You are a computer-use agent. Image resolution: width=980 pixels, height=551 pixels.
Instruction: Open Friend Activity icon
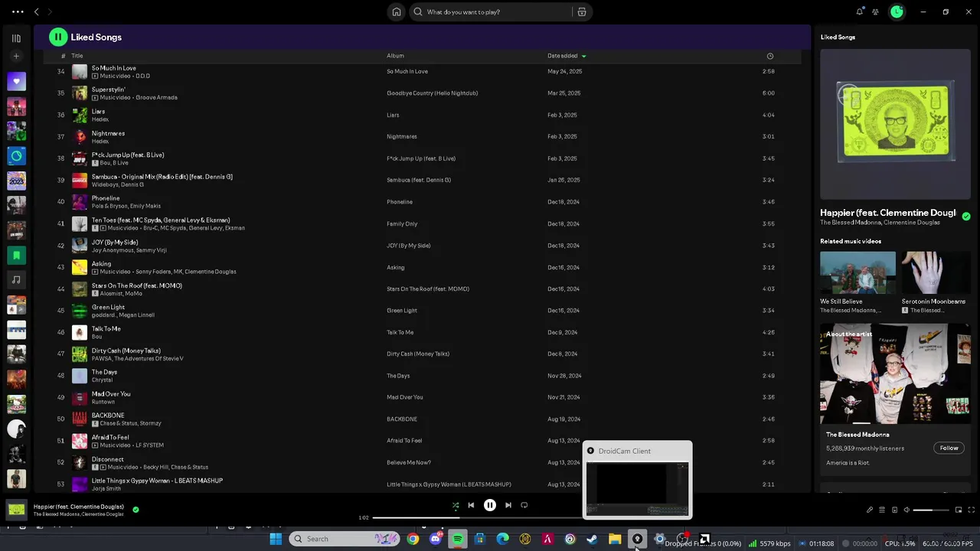click(x=875, y=11)
